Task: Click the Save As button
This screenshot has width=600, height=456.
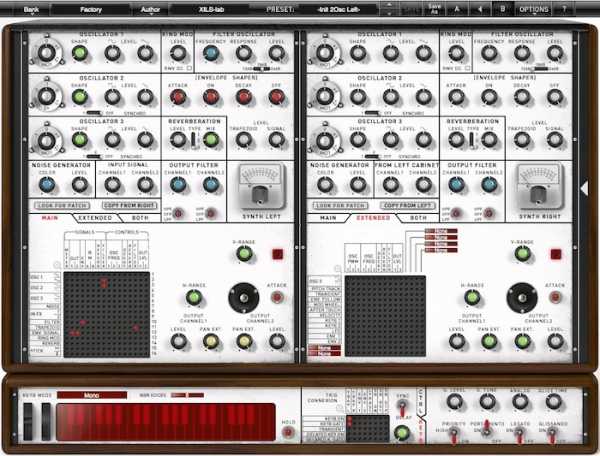Action: point(434,9)
